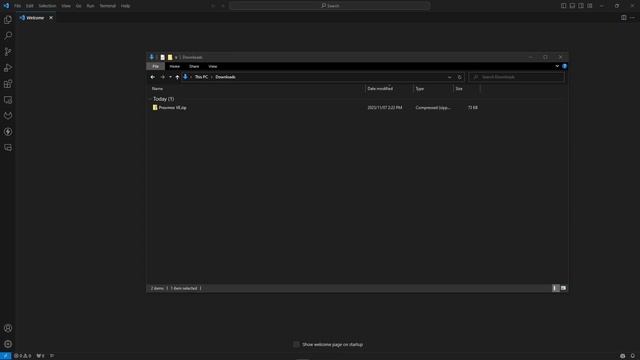Open Share tab in the Downloads window ribbon

coord(194,66)
